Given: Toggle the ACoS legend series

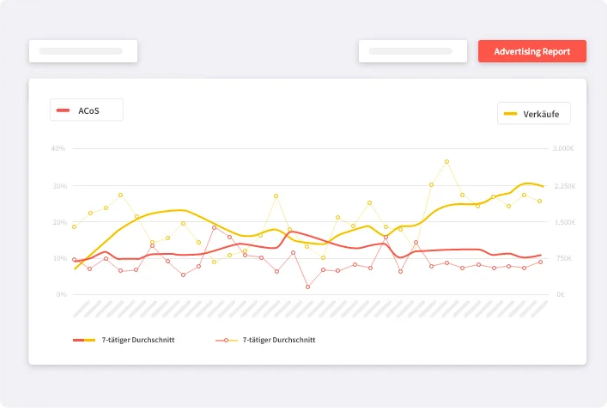Looking at the screenshot, I should 87,110.
